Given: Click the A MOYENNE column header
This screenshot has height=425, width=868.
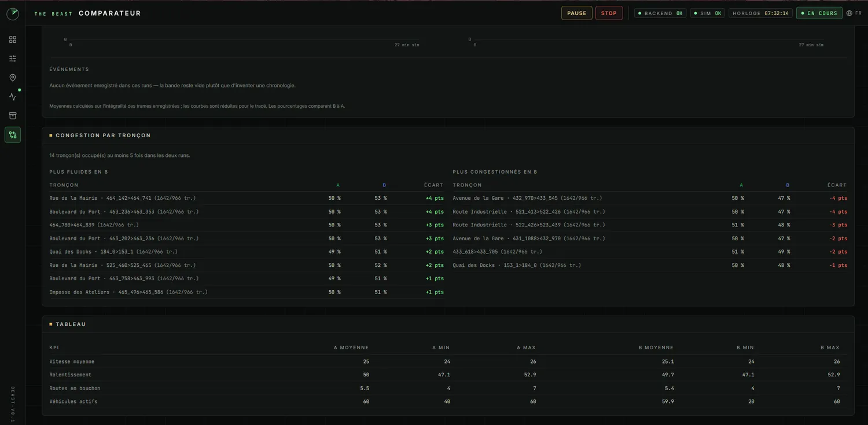Looking at the screenshot, I should pyautogui.click(x=351, y=348).
